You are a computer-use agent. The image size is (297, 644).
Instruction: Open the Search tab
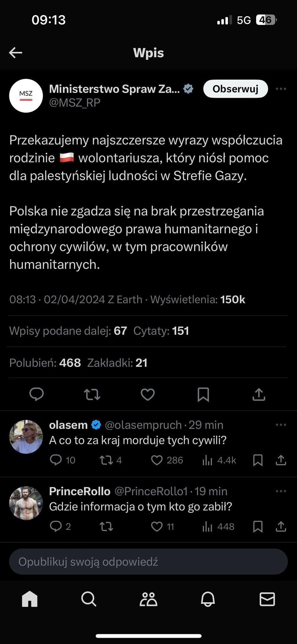coord(89,599)
